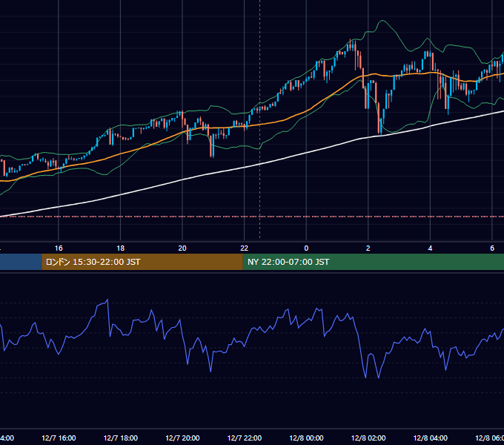The height and width of the screenshot is (445, 504).
Task: Click the 4 label on the price chart axis
Action: point(430,248)
